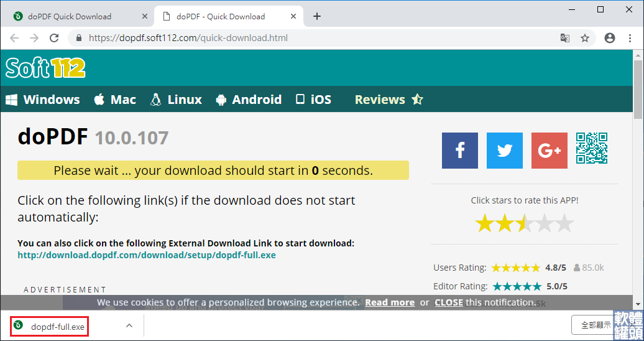
Task: Click the 'Please wait' download countdown banner
Action: pos(213,170)
